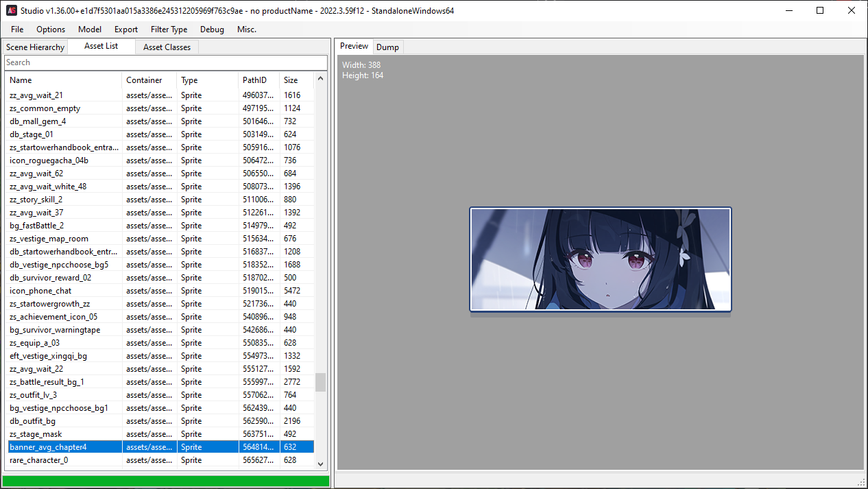This screenshot has width=868, height=489.
Task: Select the zz_avg_wait_37 asset
Action: [160, 213]
